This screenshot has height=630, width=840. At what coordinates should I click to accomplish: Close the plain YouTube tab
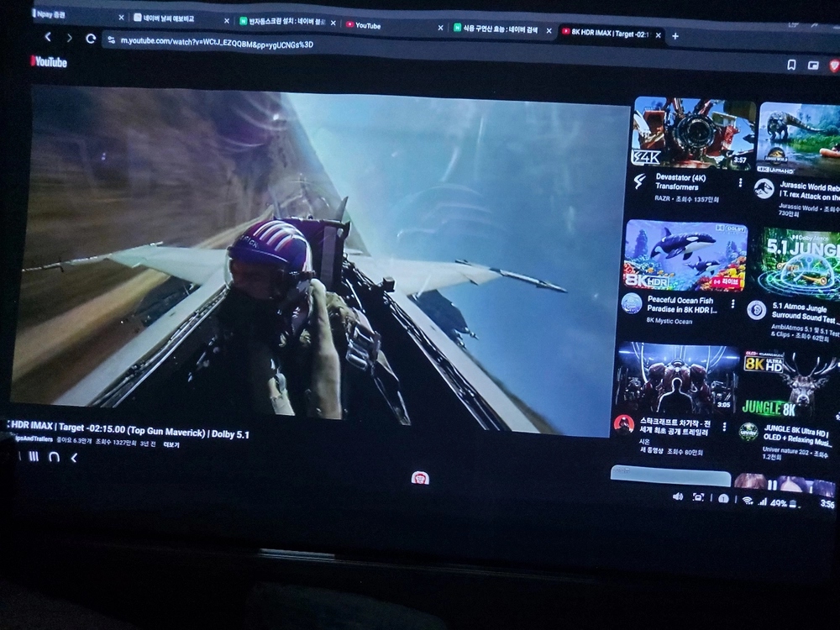(x=440, y=28)
